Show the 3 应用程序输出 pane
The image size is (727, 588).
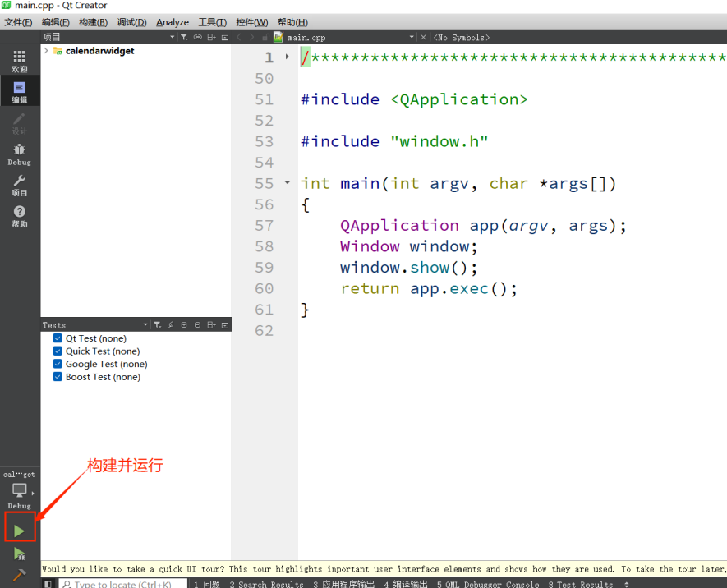(343, 584)
